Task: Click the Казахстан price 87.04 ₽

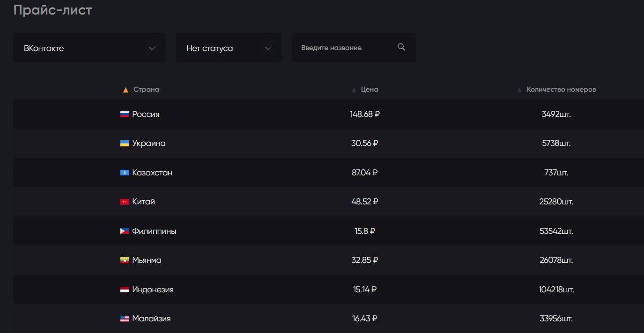Action: 364,173
